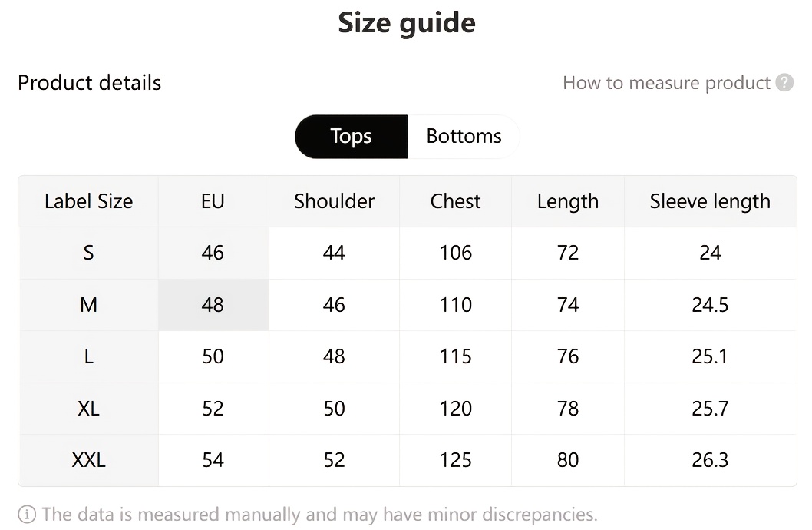Select the highlighted EU 48 cell
812x530 pixels.
[213, 305]
